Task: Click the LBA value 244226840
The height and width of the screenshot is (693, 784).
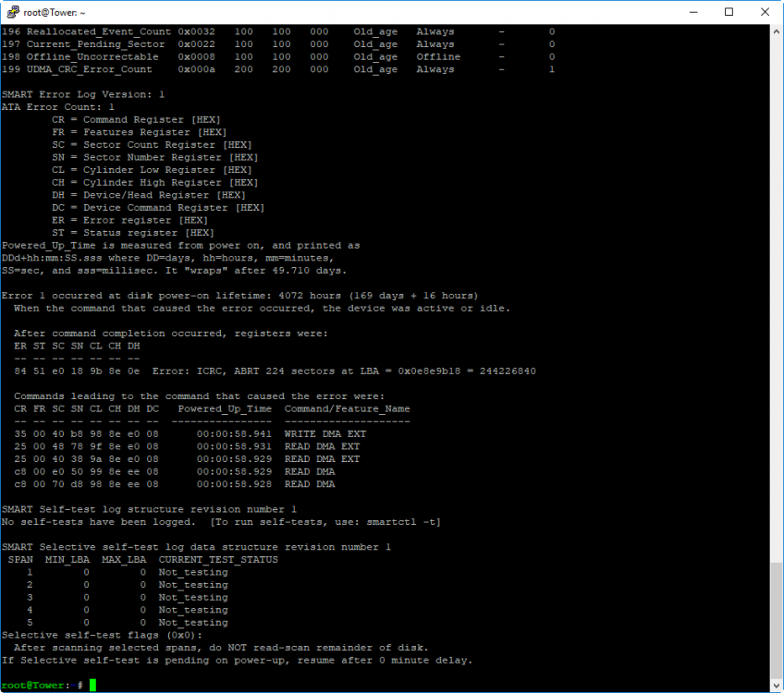Action: (x=508, y=371)
